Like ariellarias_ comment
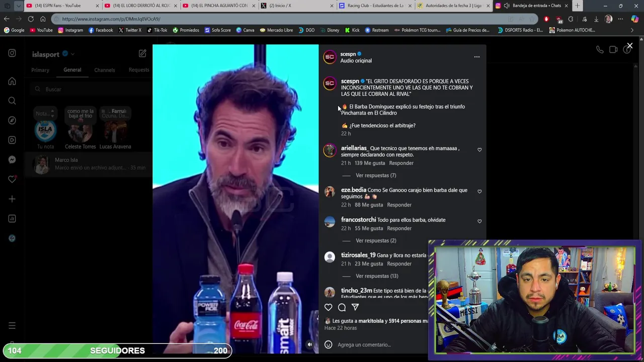644x362 pixels. 479,150
